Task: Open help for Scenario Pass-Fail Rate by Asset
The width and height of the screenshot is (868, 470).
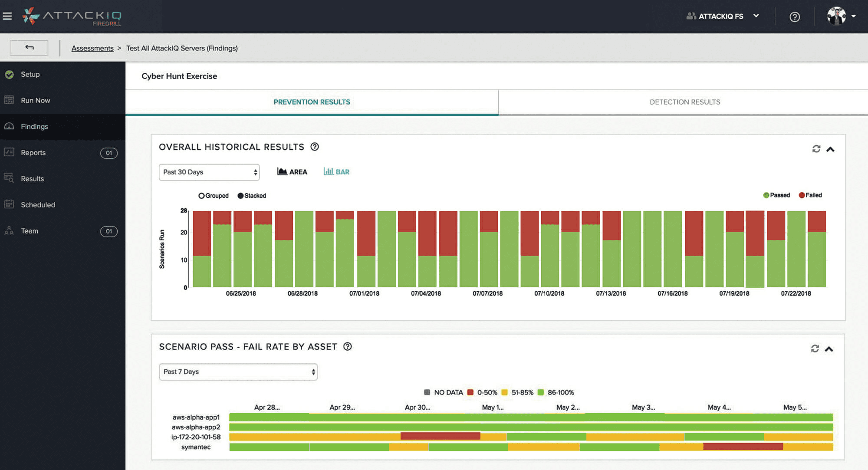Action: [347, 346]
